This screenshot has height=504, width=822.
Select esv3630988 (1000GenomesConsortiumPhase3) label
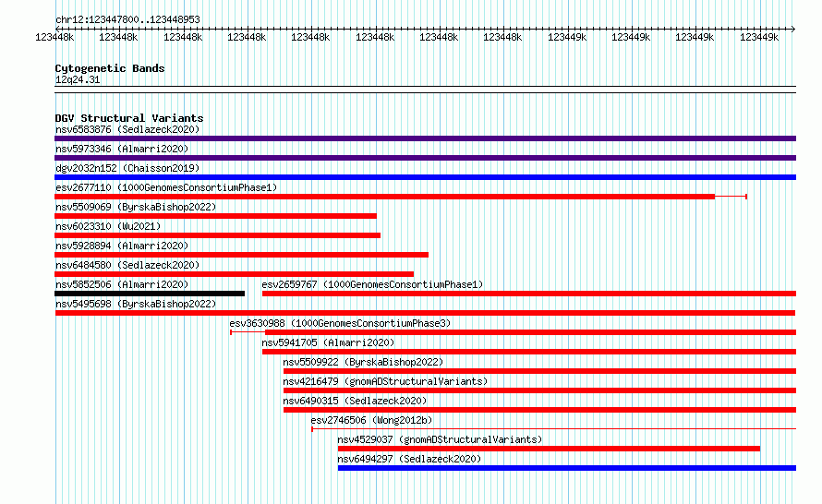point(340,323)
